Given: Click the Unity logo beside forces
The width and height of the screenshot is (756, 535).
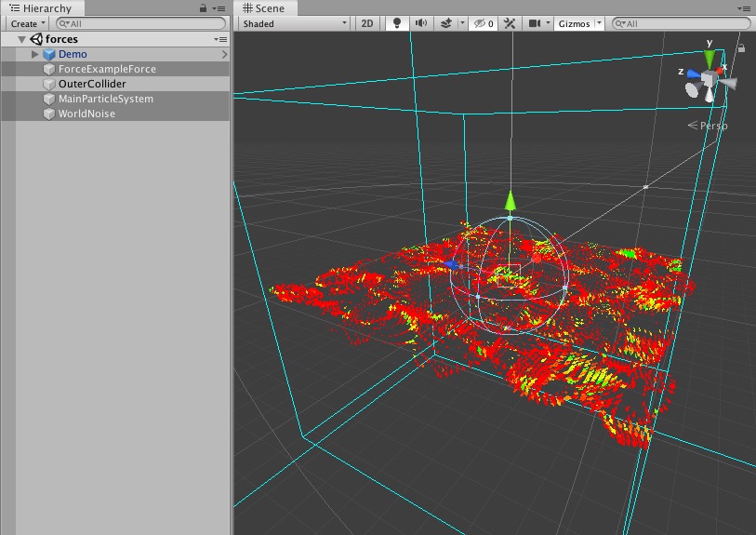Looking at the screenshot, I should click(36, 39).
